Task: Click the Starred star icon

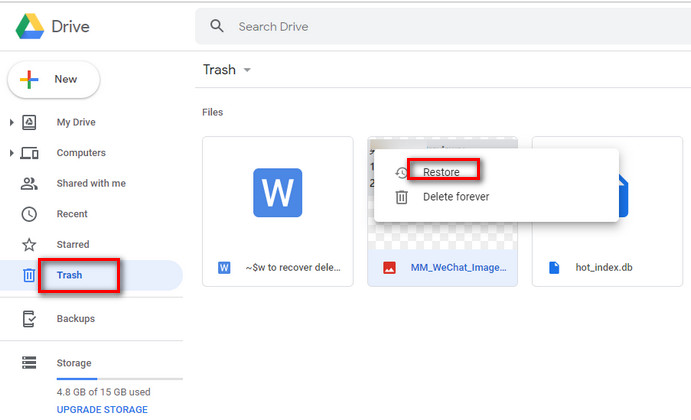Action: click(x=29, y=244)
